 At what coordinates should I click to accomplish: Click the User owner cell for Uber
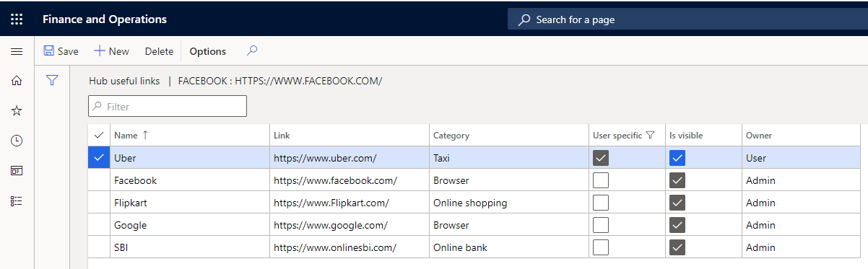(x=802, y=158)
